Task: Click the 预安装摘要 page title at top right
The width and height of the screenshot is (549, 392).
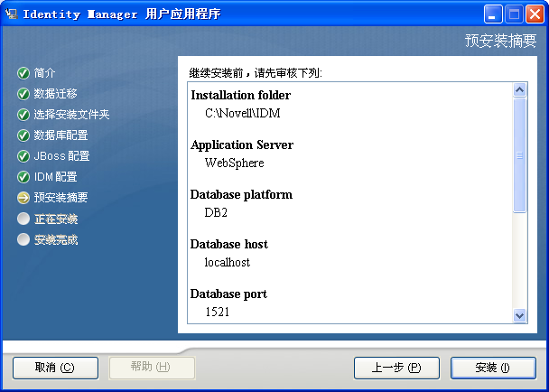Action: (x=500, y=41)
